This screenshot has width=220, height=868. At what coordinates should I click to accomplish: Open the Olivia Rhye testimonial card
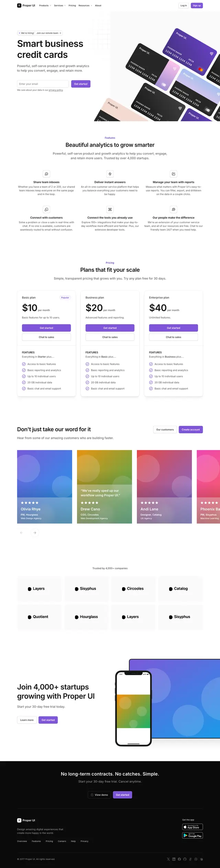pos(45,487)
